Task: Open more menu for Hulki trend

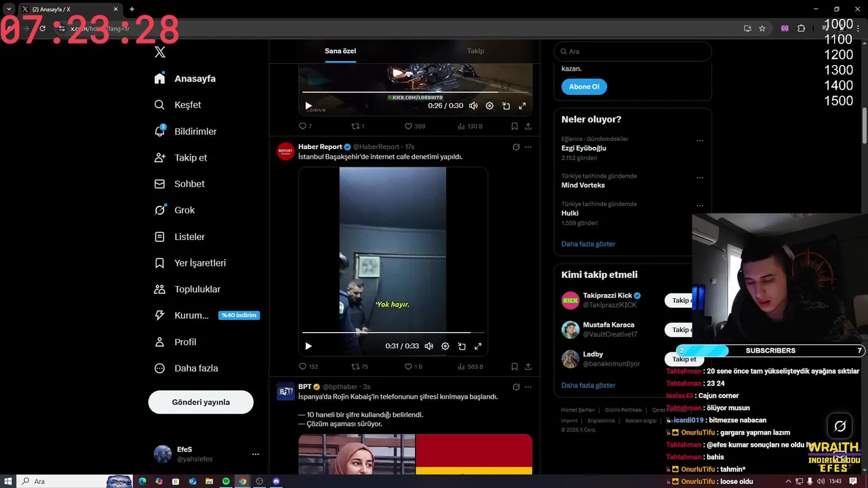Action: 700,205
